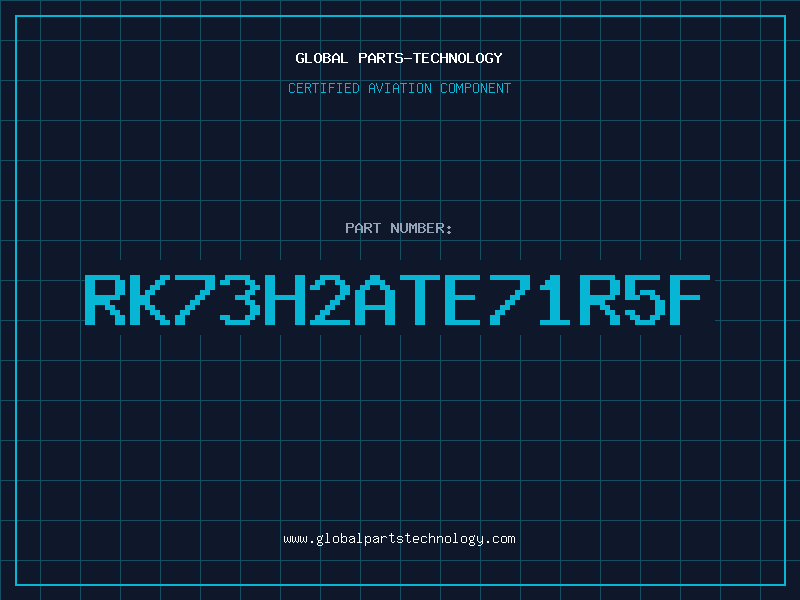Image resolution: width=800 pixels, height=600 pixels.
Task: Click the word PARTS-TECHNOLOGY in header
Action: (x=430, y=58)
